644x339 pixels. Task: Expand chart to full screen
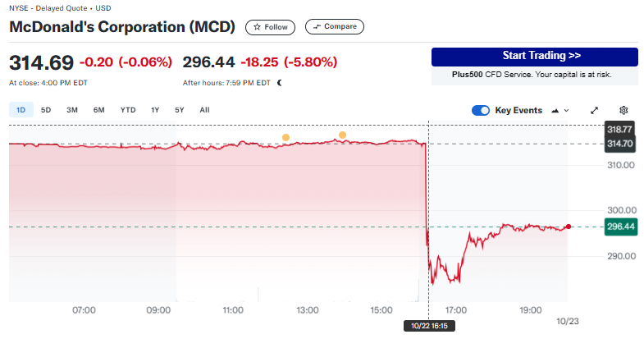pyautogui.click(x=595, y=110)
